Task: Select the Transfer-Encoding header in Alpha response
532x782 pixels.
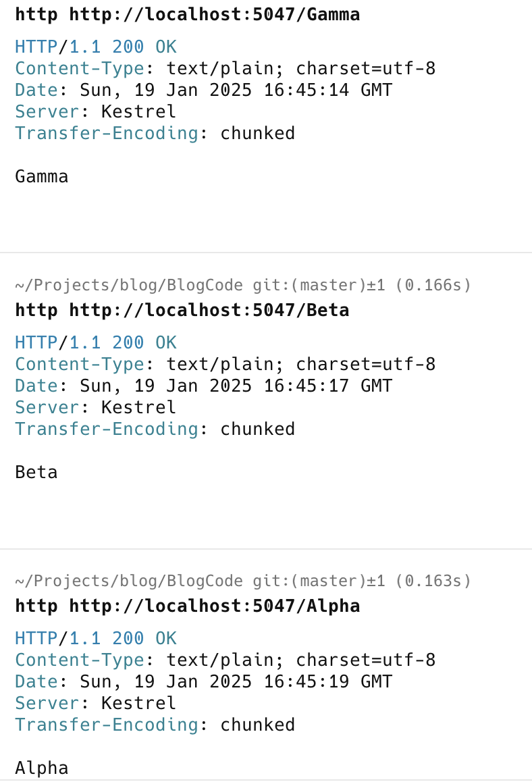Action: (x=155, y=725)
